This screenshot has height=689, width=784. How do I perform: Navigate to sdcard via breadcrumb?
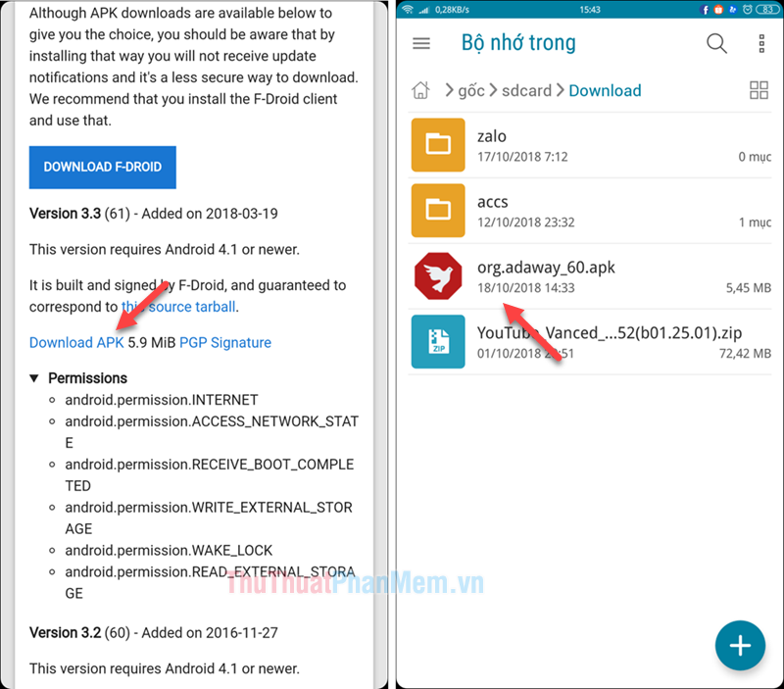click(526, 90)
